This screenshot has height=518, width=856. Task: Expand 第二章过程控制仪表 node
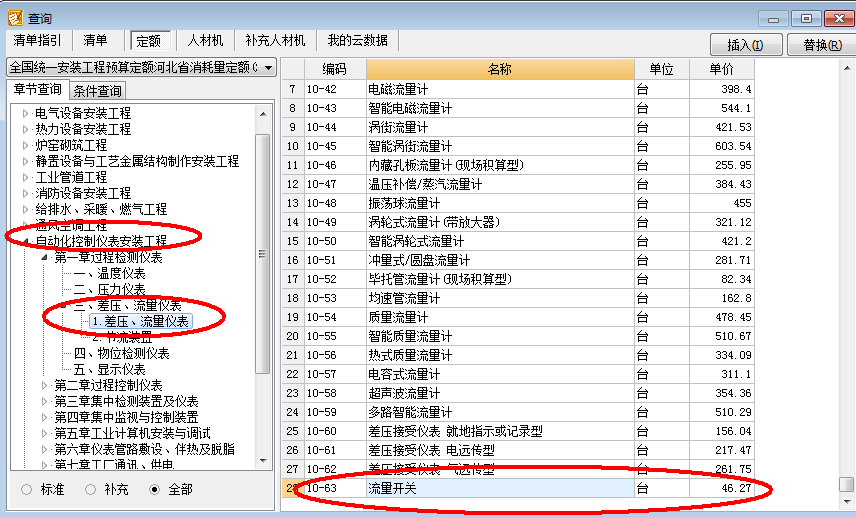coord(45,385)
